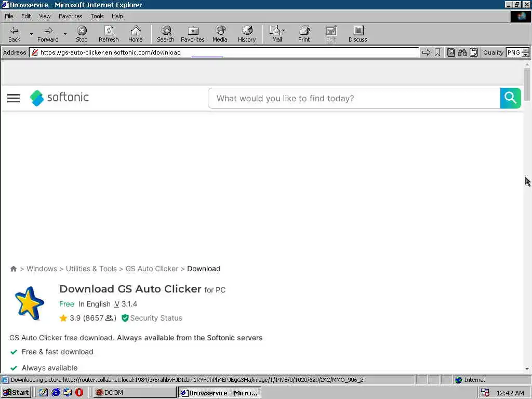Image resolution: width=532 pixels, height=399 pixels.
Task: Refresh the current page
Action: (109, 34)
